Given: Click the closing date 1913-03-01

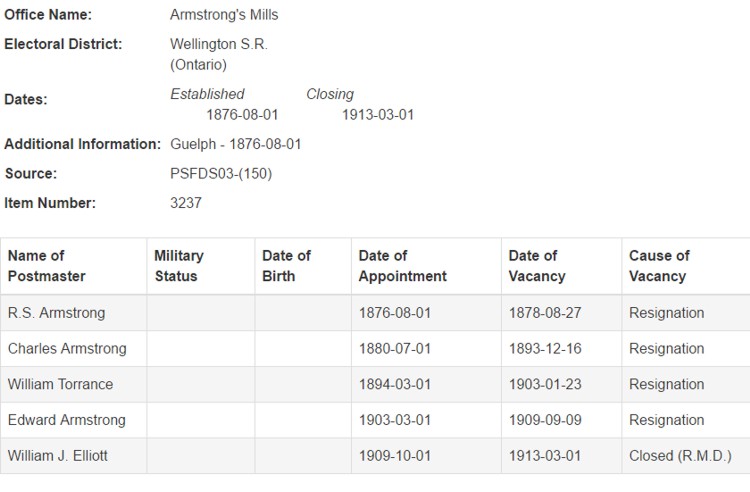Looking at the screenshot, I should coord(378,115).
